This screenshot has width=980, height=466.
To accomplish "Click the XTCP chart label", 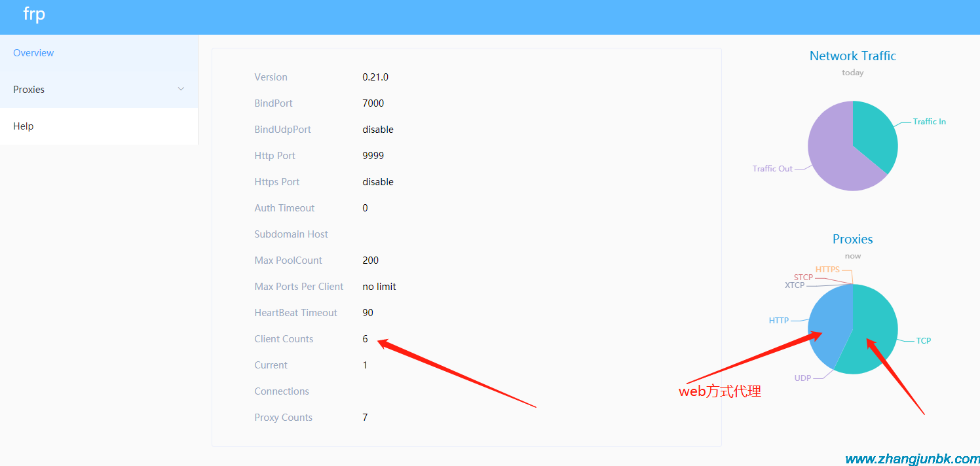I will click(x=795, y=285).
